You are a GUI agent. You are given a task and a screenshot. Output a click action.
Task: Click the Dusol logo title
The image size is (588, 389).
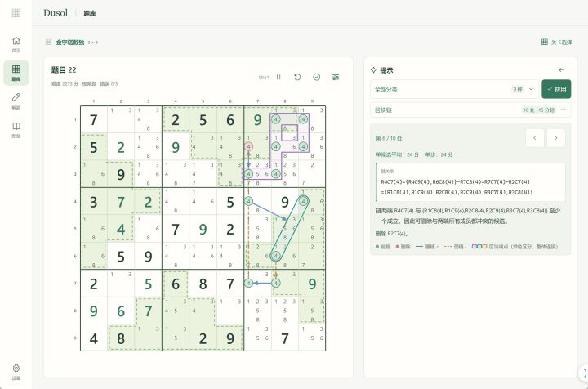click(x=56, y=13)
